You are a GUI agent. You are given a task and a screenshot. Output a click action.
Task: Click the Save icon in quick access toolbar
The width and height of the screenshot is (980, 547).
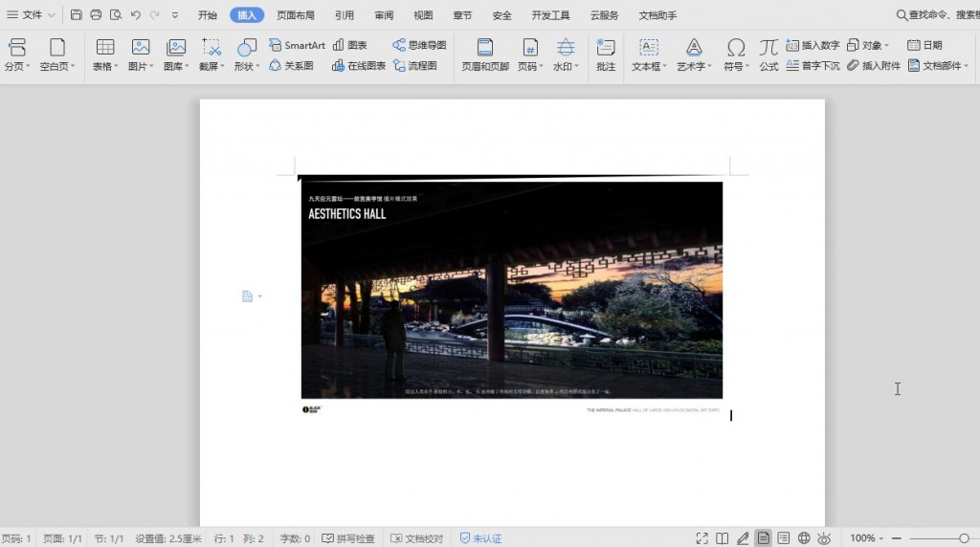pyautogui.click(x=77, y=14)
